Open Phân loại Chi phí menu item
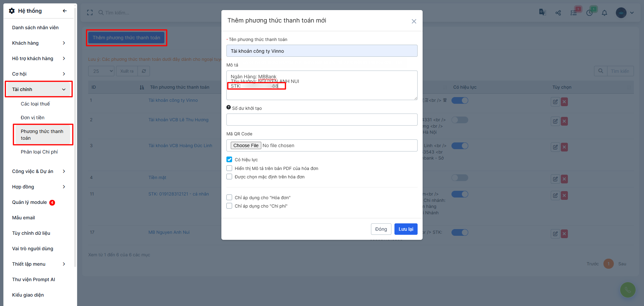 coord(39,152)
